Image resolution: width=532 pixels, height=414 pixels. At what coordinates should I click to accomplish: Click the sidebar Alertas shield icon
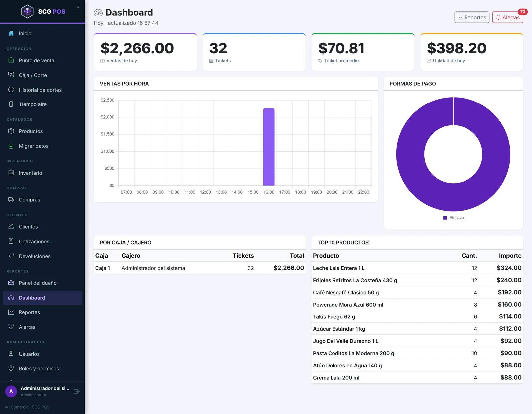[x=11, y=327]
